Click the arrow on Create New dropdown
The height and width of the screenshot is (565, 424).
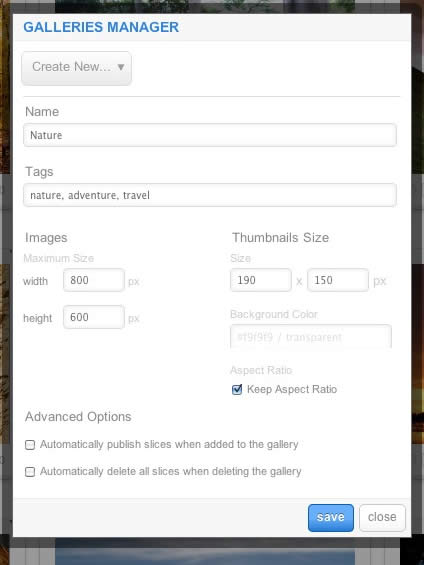[x=121, y=67]
